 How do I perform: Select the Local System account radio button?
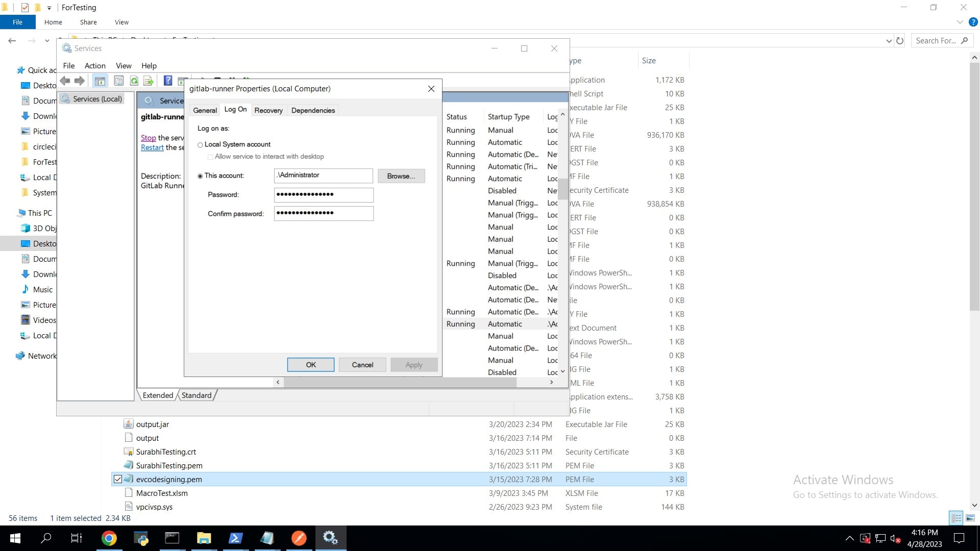point(200,145)
